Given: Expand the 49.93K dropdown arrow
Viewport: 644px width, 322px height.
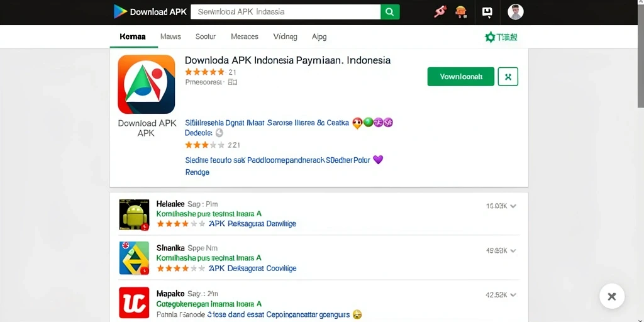Looking at the screenshot, I should pyautogui.click(x=513, y=250).
